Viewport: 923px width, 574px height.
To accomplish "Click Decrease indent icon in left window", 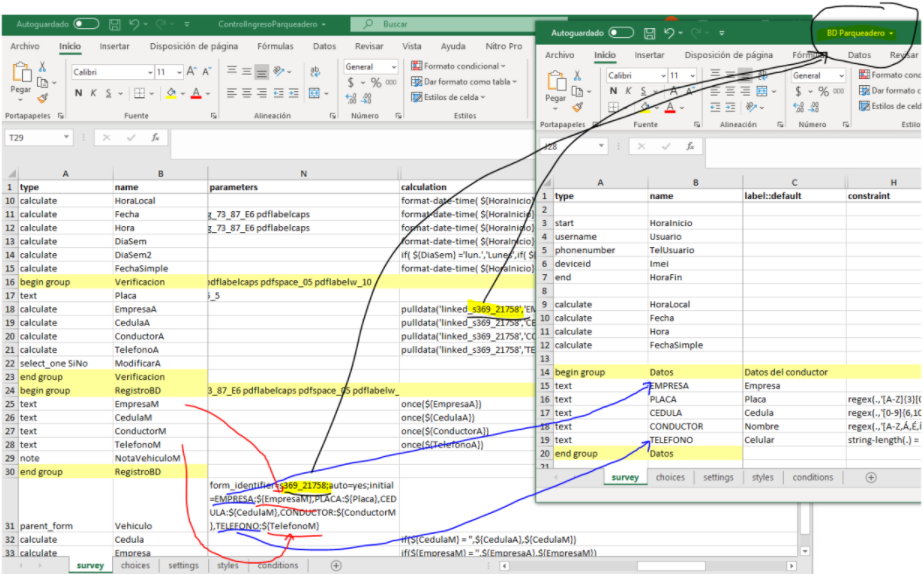I will (278, 93).
